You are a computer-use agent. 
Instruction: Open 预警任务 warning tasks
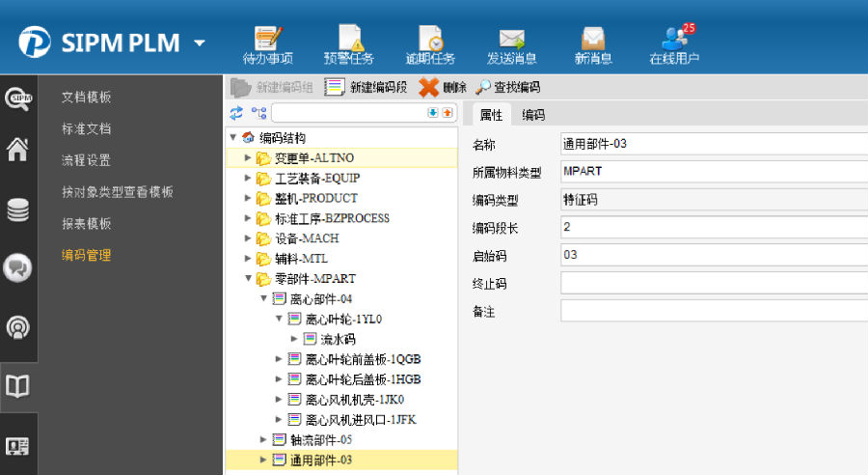coord(348,44)
